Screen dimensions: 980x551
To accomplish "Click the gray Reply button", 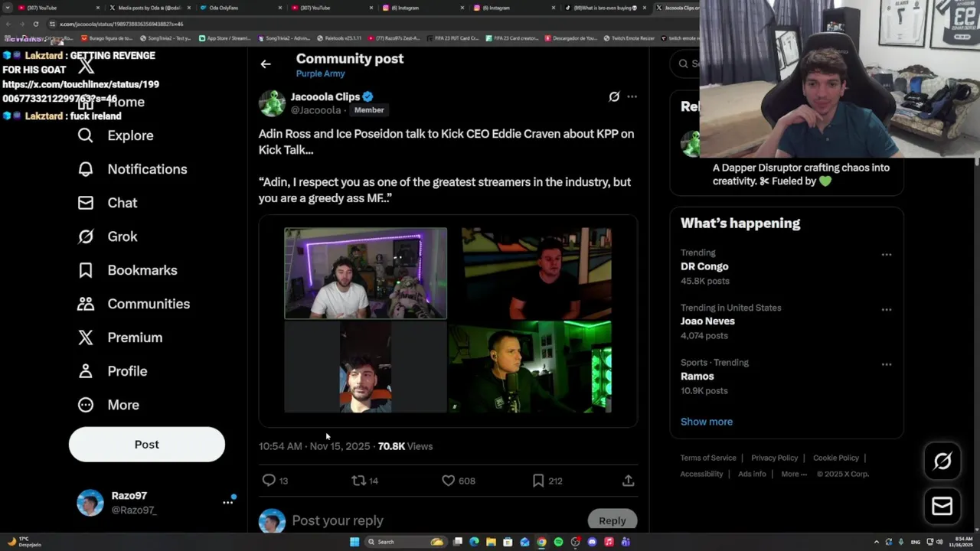I will pyautogui.click(x=612, y=520).
